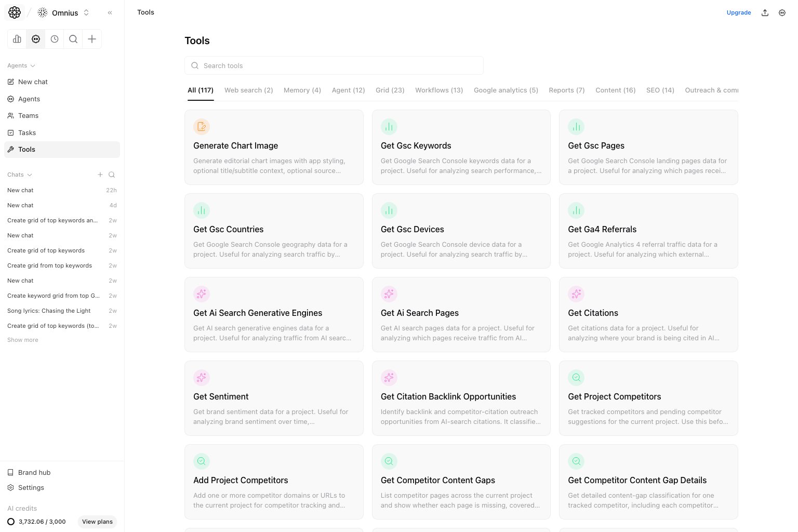Click the Get Gsc Countries chart icon
Viewport: 798px width, 532px height.
click(x=202, y=210)
